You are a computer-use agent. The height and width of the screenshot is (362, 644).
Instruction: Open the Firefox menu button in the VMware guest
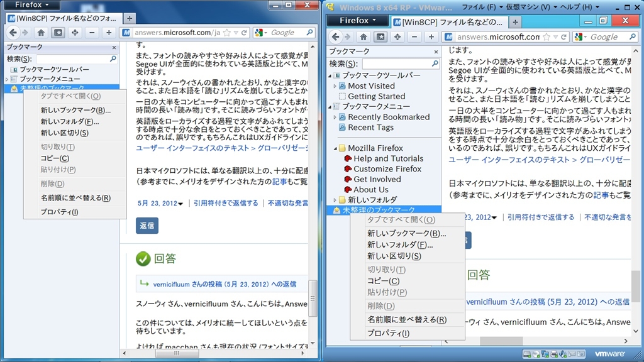coord(357,21)
